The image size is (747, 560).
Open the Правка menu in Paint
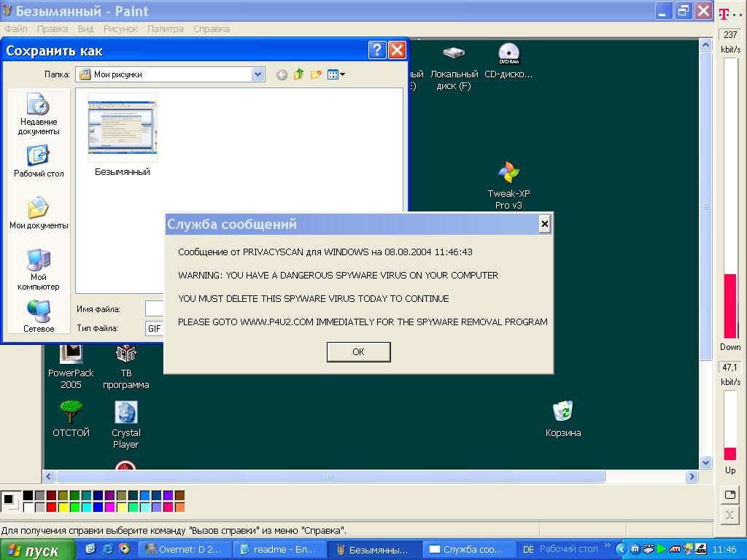[53, 28]
